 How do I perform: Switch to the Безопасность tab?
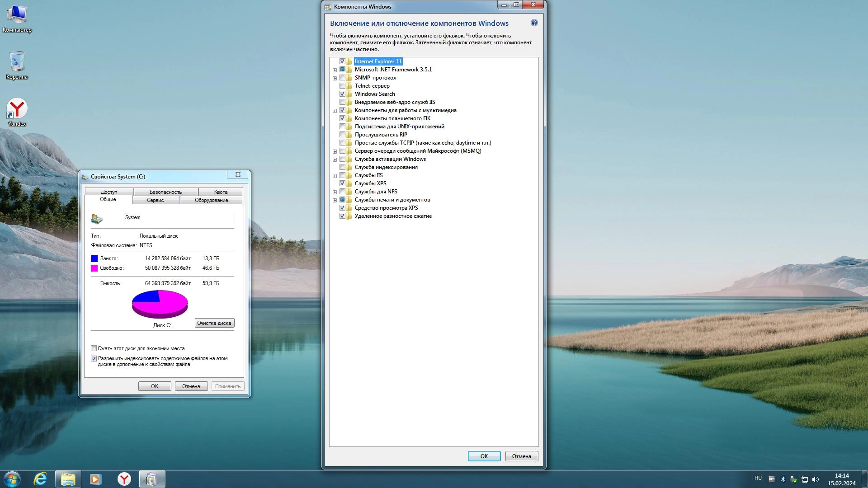click(x=165, y=192)
